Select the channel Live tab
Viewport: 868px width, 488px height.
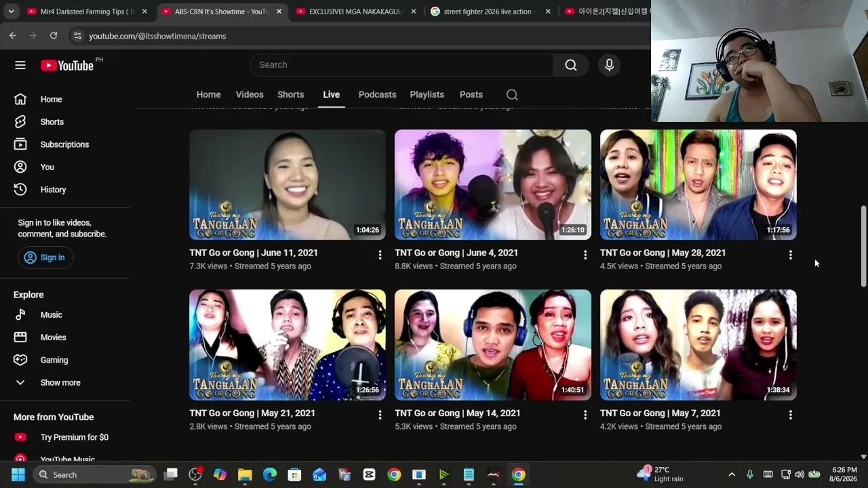331,95
